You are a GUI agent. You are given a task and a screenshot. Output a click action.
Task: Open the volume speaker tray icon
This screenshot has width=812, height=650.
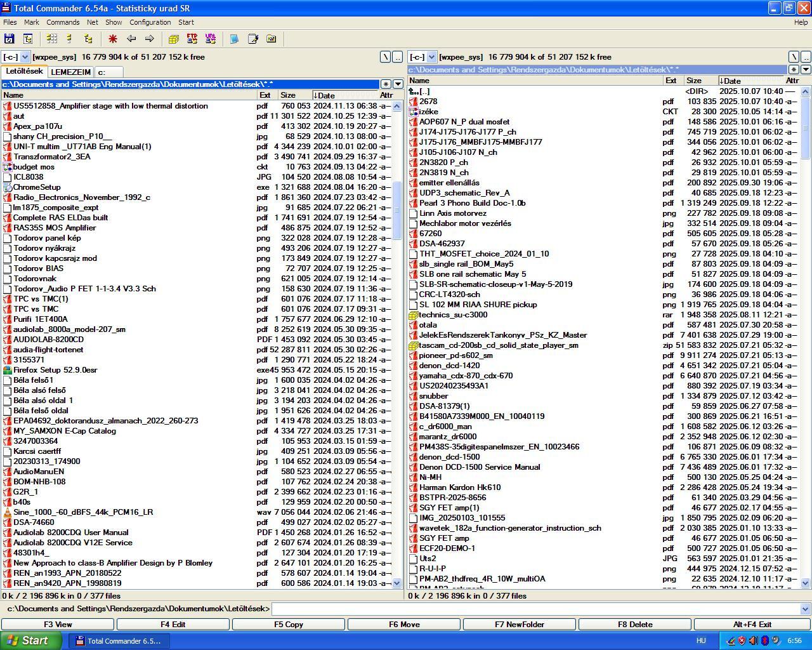pyautogui.click(x=754, y=641)
